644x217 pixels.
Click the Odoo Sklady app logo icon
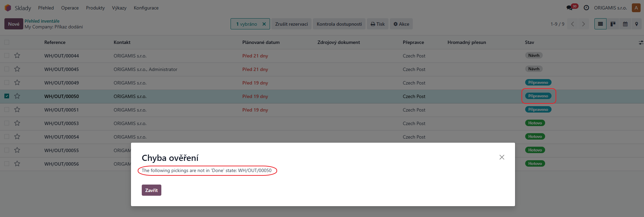point(8,8)
